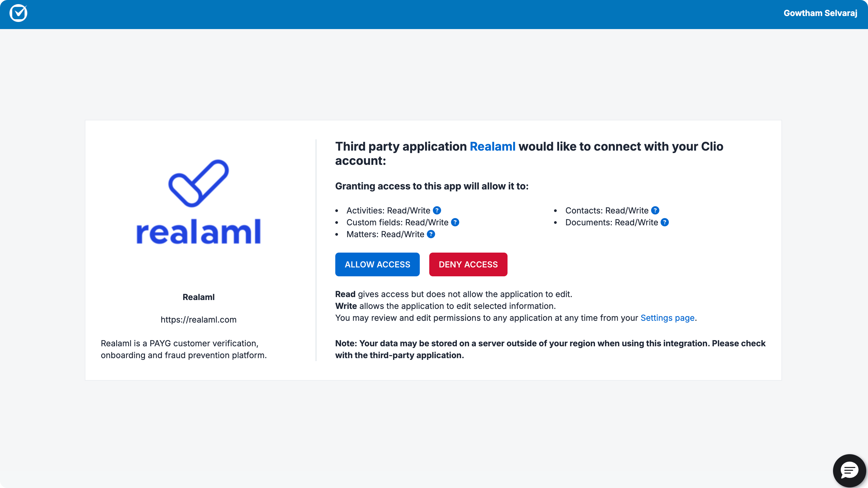Click help icon next to Custom fields
The height and width of the screenshot is (488, 868).
coord(455,222)
